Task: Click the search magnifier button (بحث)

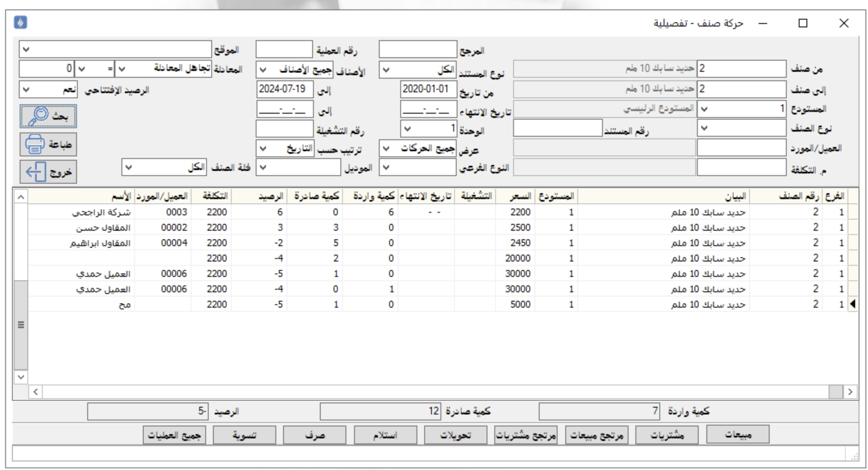Action: tap(48, 116)
